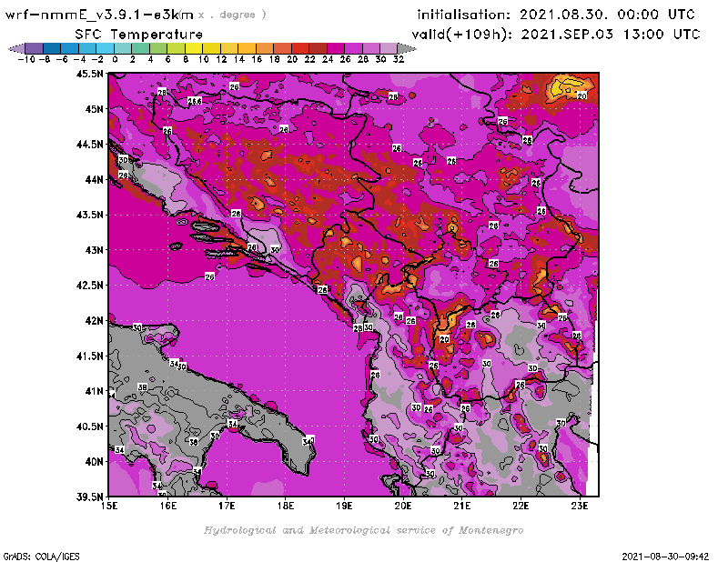Click the 44N latitude label
728x562 pixels.
94,179
